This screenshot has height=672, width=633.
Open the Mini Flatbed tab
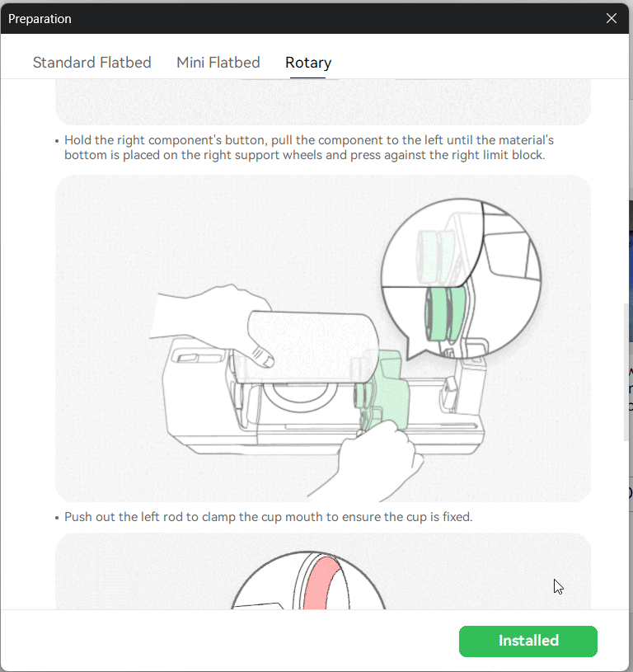[218, 63]
